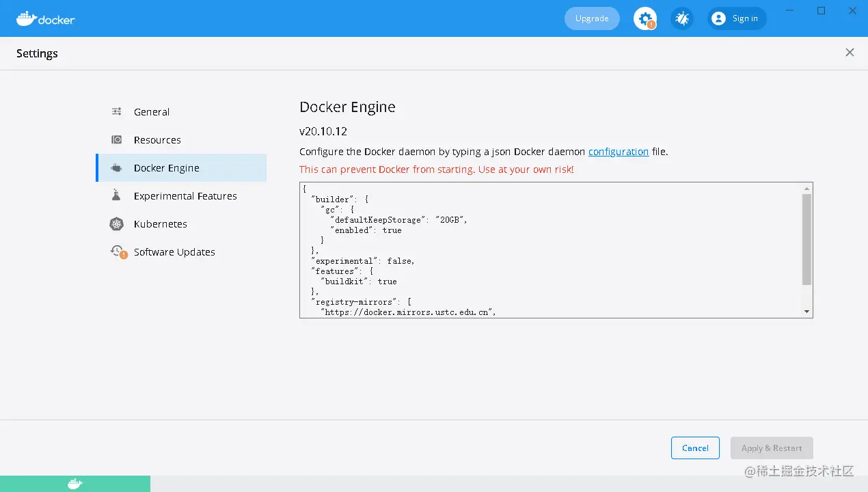
Task: Select the Docker Engine section
Action: click(x=181, y=167)
